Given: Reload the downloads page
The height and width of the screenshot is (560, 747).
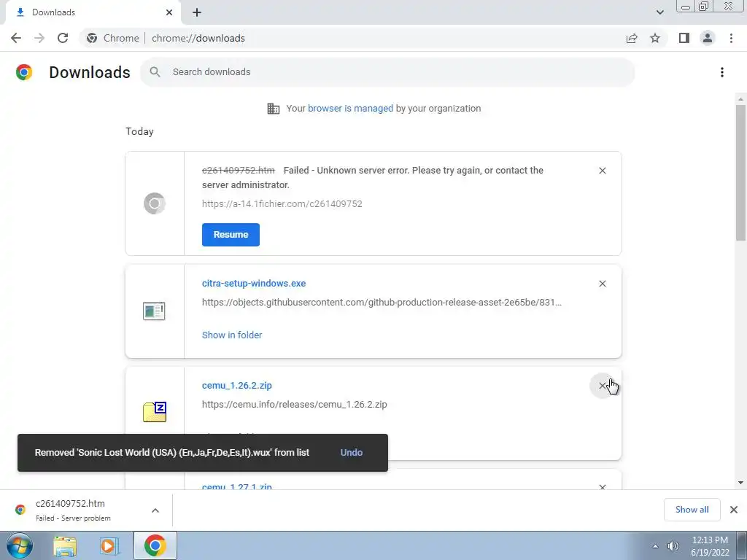Looking at the screenshot, I should click(x=63, y=38).
